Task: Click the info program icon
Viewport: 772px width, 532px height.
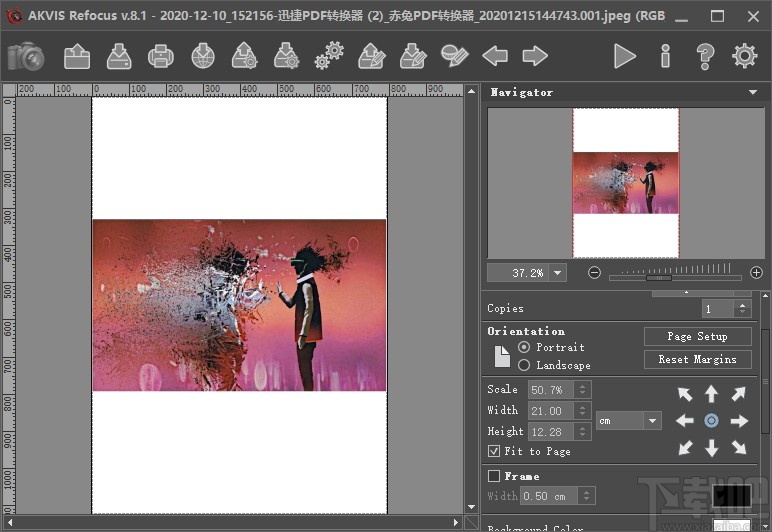Action: pos(665,56)
